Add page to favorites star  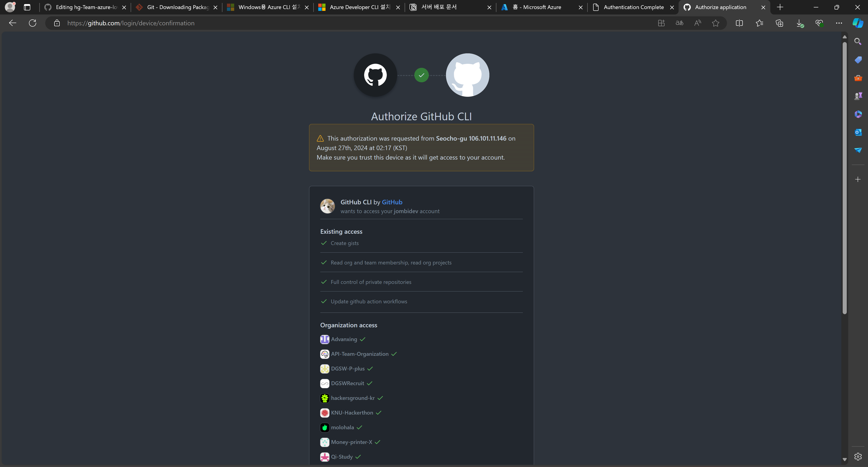pyautogui.click(x=716, y=23)
